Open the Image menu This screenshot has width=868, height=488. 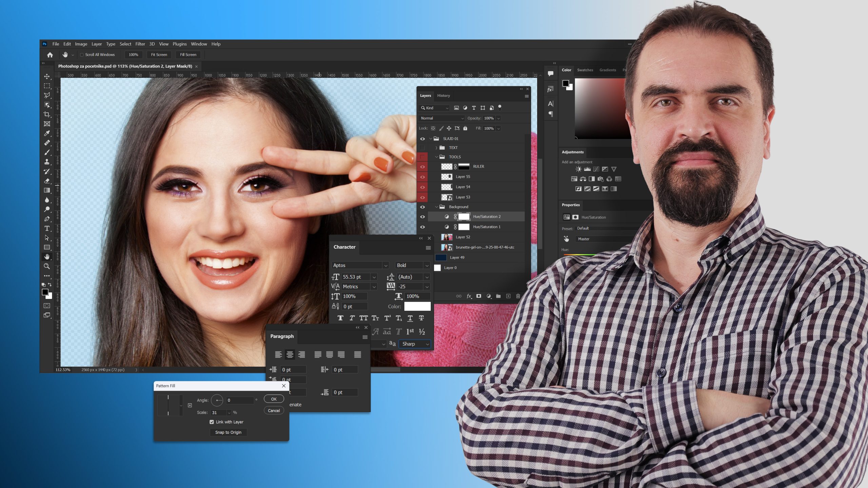(x=81, y=44)
